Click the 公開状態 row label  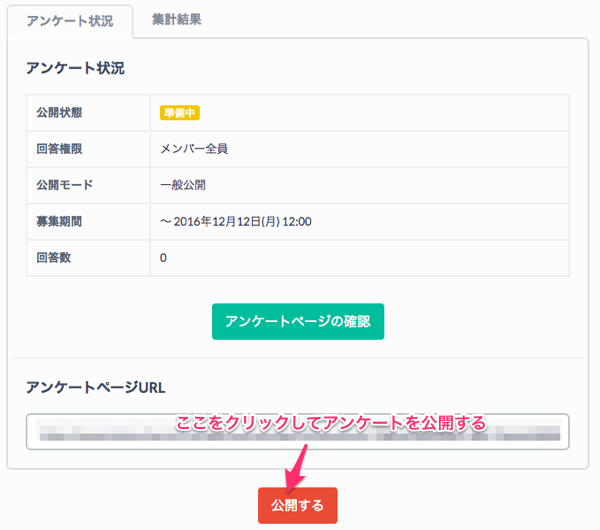pyautogui.click(x=61, y=113)
